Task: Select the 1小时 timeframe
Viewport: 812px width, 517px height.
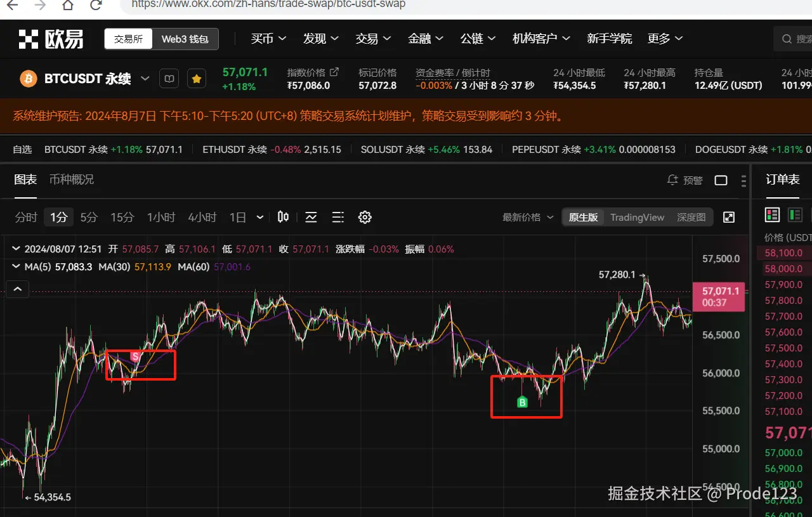Action: pyautogui.click(x=161, y=217)
